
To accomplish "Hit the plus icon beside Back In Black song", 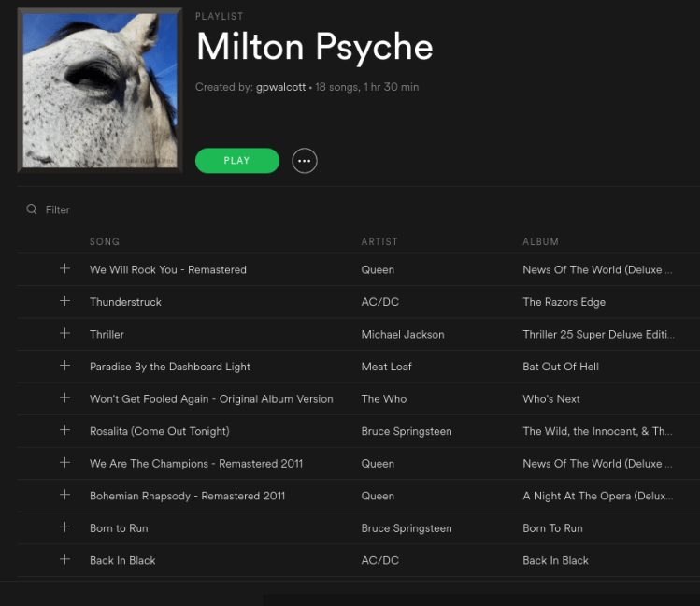I will [x=64, y=559].
